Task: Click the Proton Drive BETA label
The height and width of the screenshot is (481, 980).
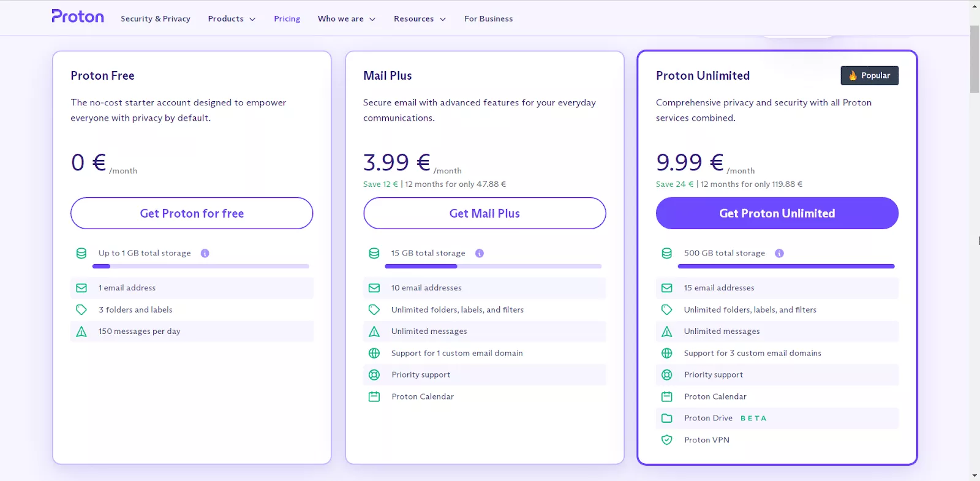Action: click(753, 419)
